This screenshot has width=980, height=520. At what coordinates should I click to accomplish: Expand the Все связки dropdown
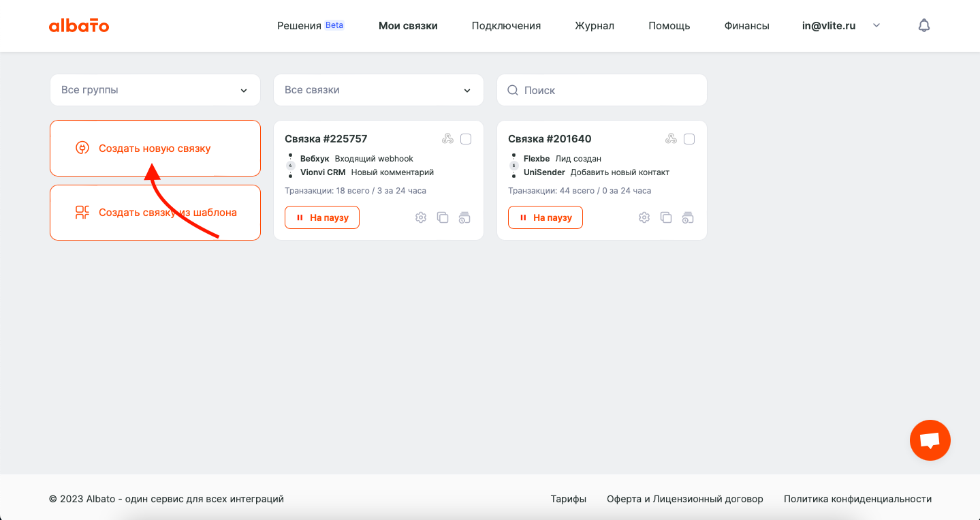tap(379, 90)
